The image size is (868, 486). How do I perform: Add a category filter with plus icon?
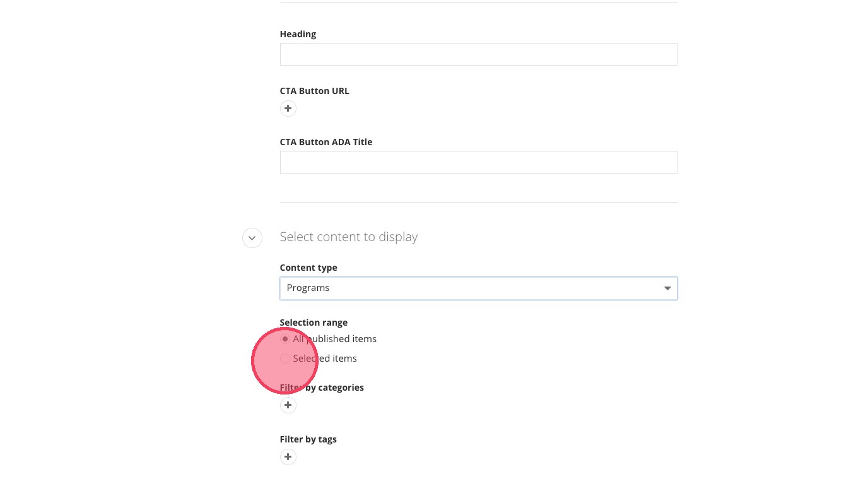pos(288,405)
